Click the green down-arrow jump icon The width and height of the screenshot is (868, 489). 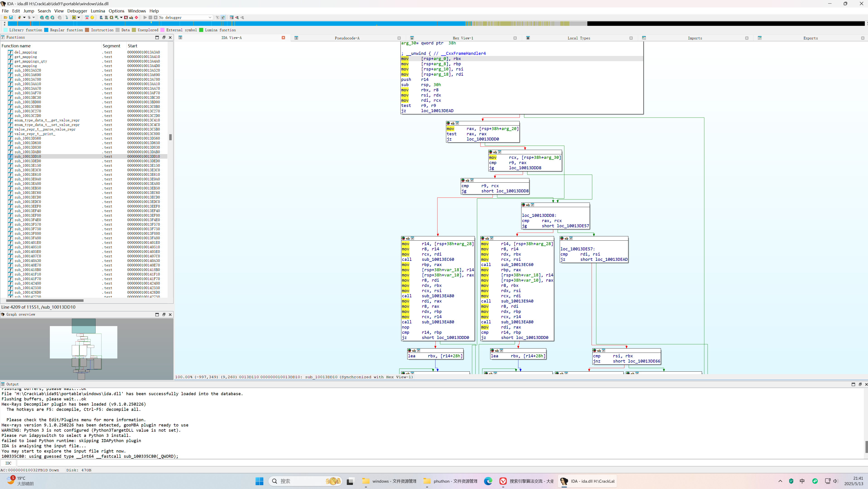tap(67, 17)
